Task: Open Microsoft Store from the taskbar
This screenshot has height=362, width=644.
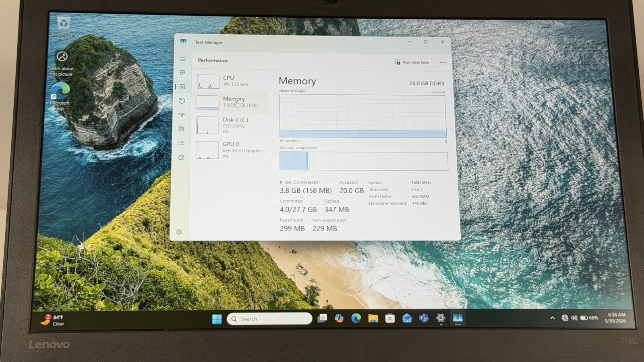Action: [x=390, y=319]
